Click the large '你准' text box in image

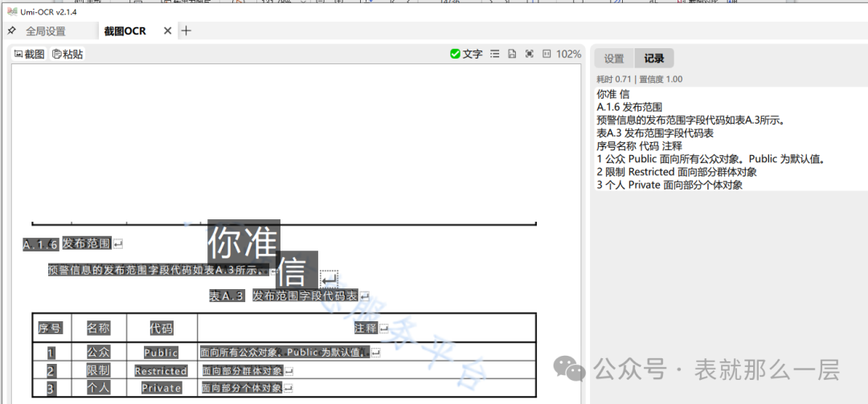pos(244,241)
